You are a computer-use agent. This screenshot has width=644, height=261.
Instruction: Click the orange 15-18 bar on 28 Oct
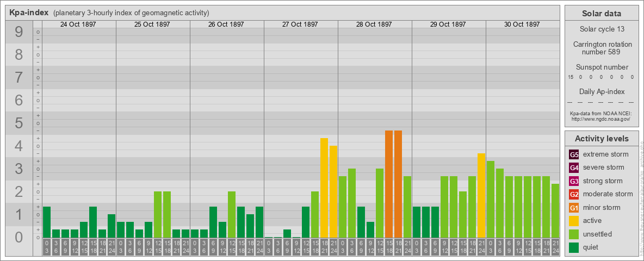point(389,184)
